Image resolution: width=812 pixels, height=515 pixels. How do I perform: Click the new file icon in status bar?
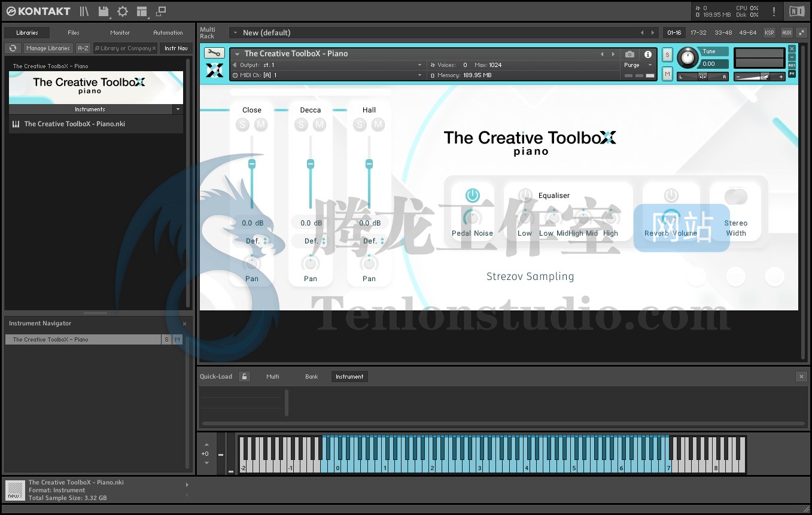(15, 490)
